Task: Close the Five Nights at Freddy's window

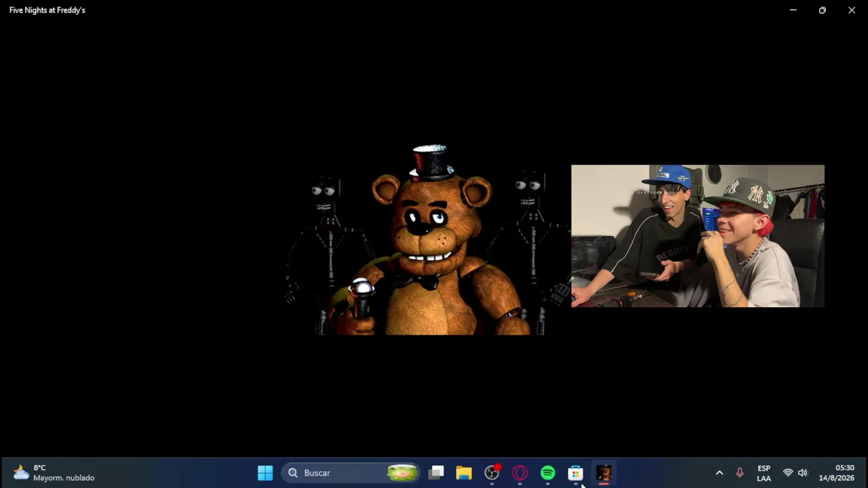Action: (852, 10)
